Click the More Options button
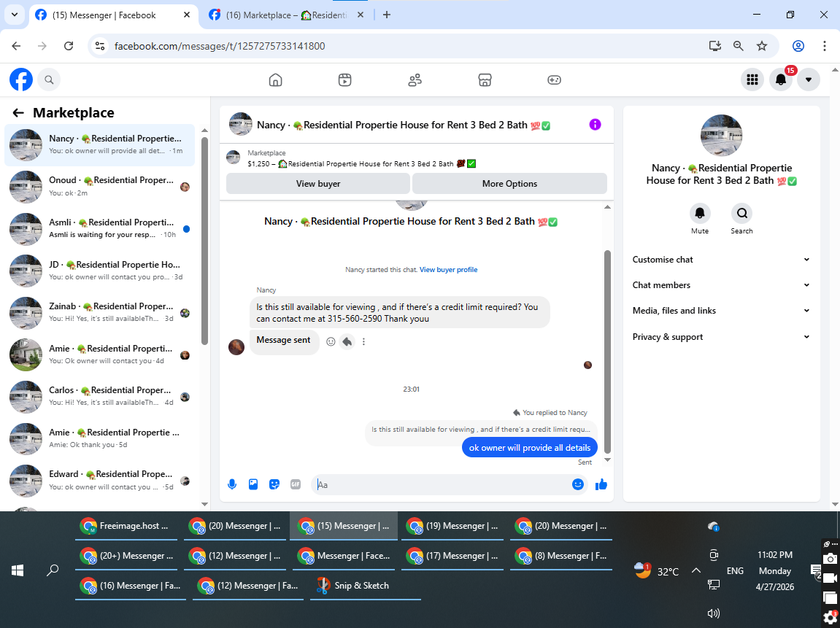Viewport: 840px width, 628px height. coord(509,184)
